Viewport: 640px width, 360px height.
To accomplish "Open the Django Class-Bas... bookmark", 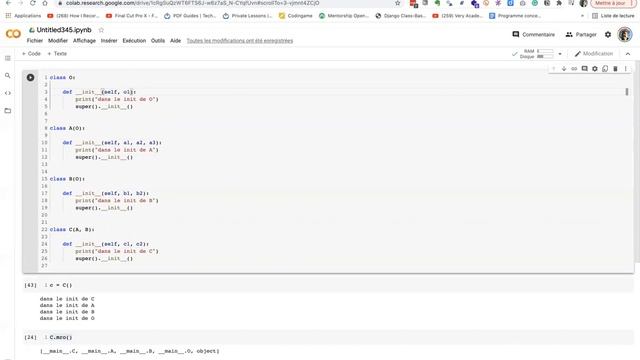I will 400,16.
